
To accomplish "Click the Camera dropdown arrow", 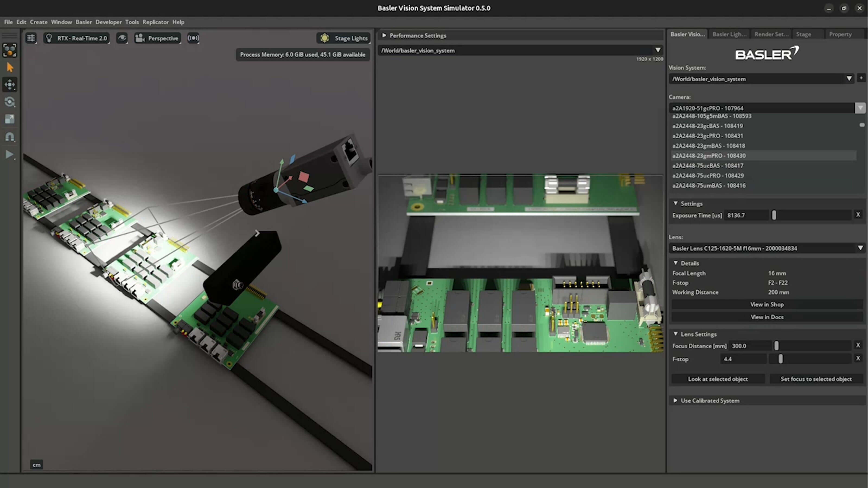I will coord(860,108).
